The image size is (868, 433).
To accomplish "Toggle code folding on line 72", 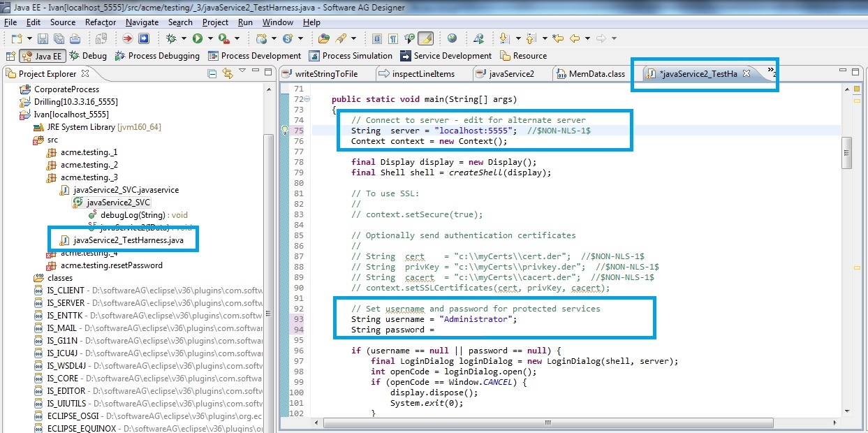I will coord(308,99).
